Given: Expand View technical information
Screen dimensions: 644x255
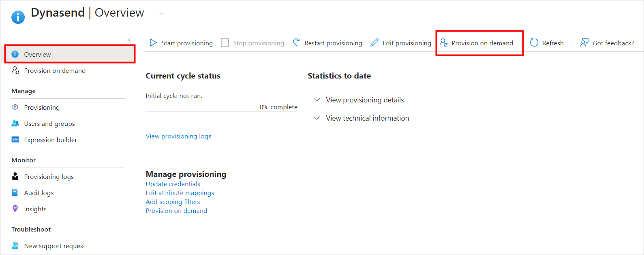Looking at the screenshot, I should 317,118.
